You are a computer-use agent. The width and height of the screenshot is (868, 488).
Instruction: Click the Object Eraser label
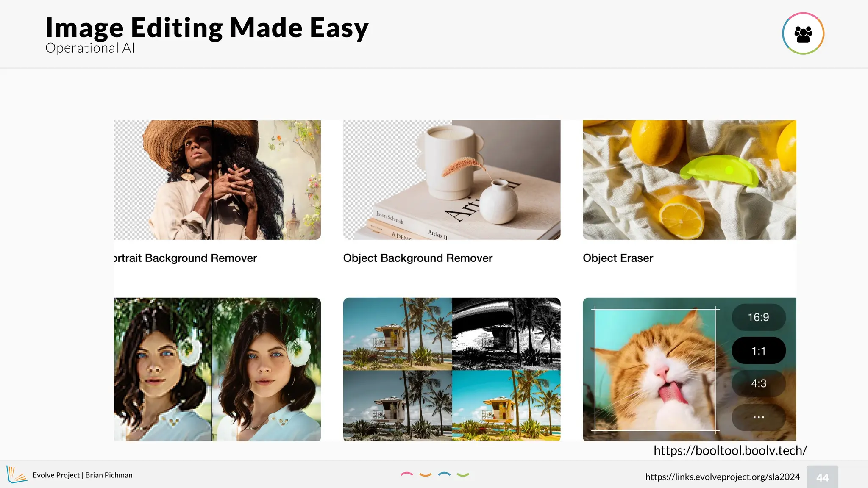pyautogui.click(x=618, y=258)
